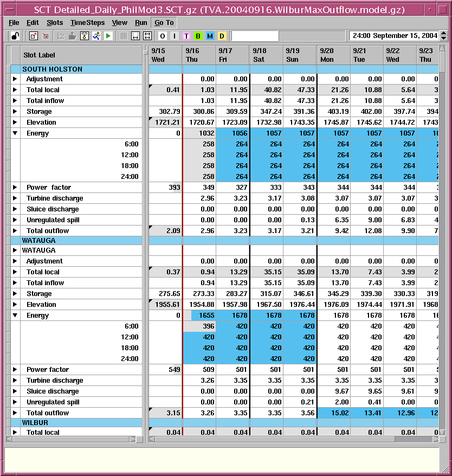452x476 pixels.
Task: Expand South Holston Total outflow row
Action: 15,231
